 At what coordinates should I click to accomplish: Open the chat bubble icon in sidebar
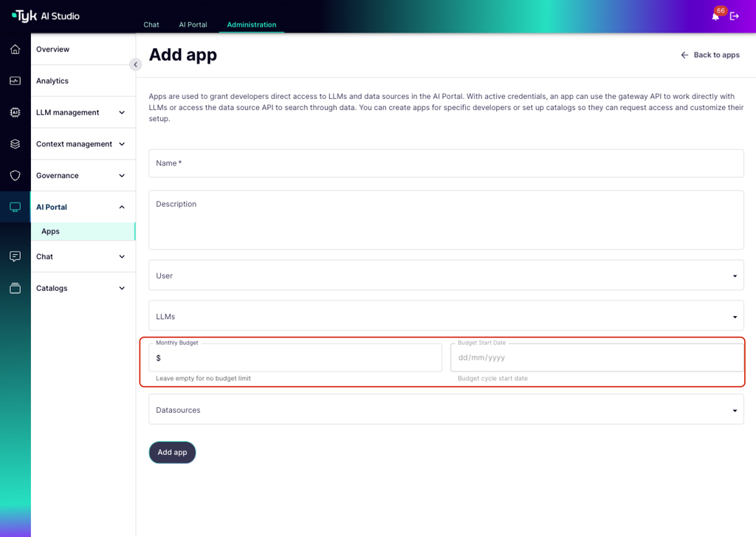(x=15, y=256)
